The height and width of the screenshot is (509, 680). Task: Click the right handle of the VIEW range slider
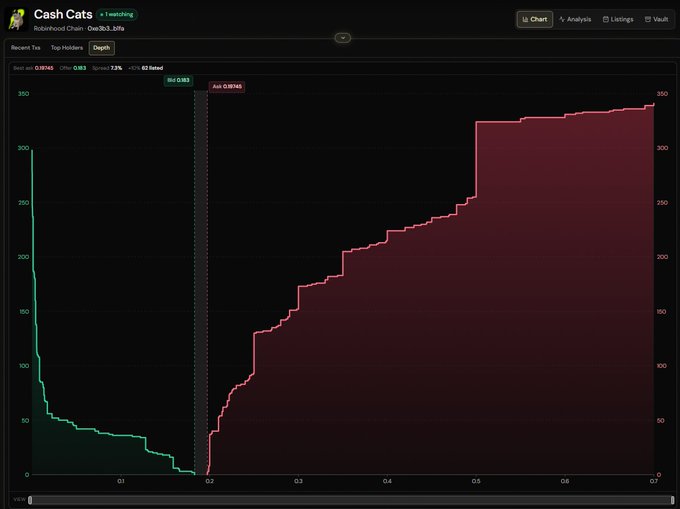coord(672,500)
